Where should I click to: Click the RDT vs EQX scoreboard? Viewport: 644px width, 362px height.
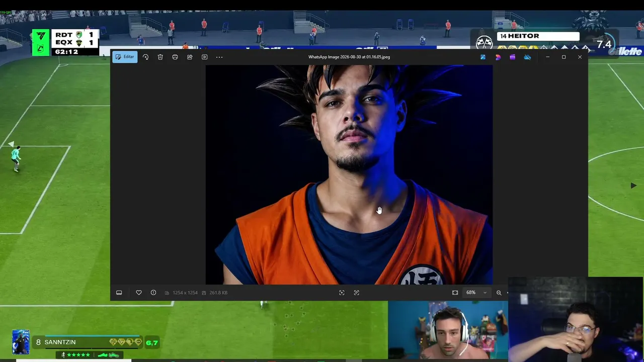pyautogui.click(x=65, y=42)
